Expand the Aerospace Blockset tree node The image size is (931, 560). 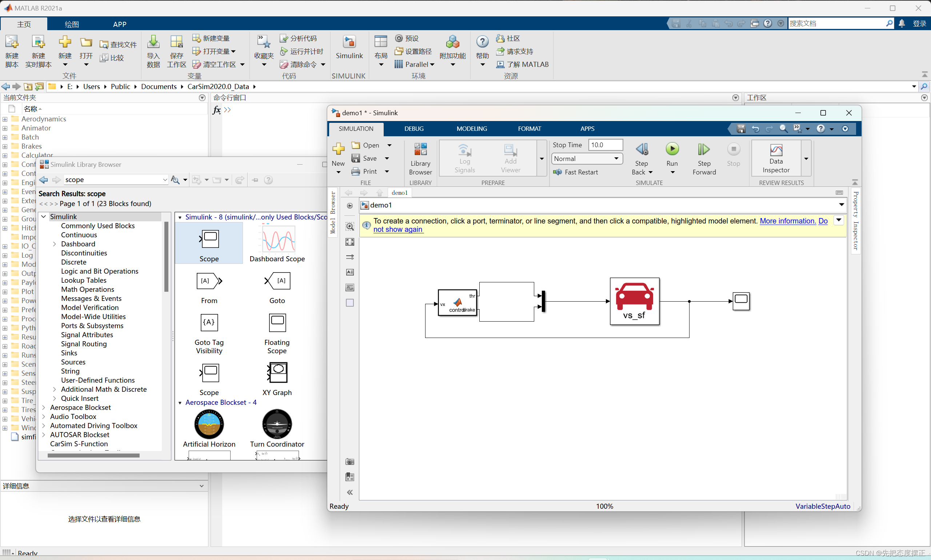click(44, 407)
